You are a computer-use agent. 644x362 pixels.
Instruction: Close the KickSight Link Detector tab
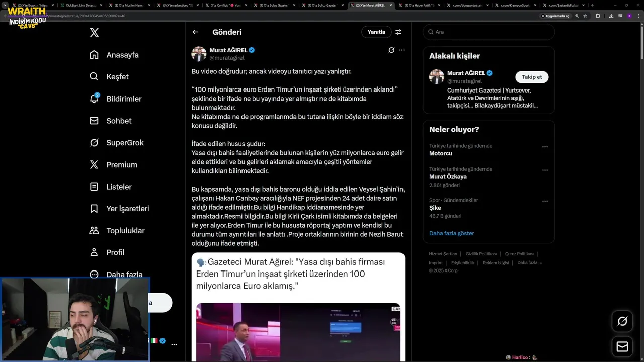pyautogui.click(x=101, y=5)
